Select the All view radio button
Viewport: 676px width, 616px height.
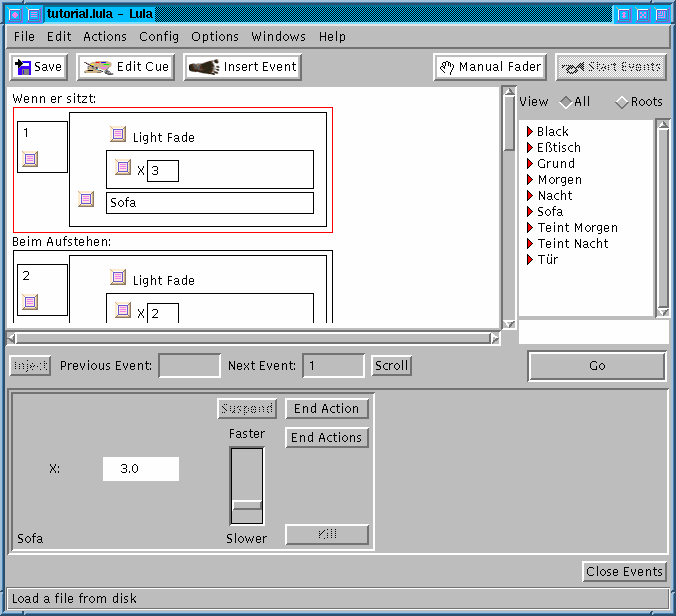click(566, 102)
